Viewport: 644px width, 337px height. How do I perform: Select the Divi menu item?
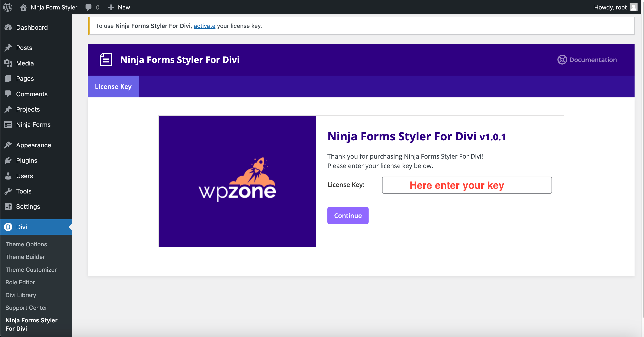click(x=36, y=227)
